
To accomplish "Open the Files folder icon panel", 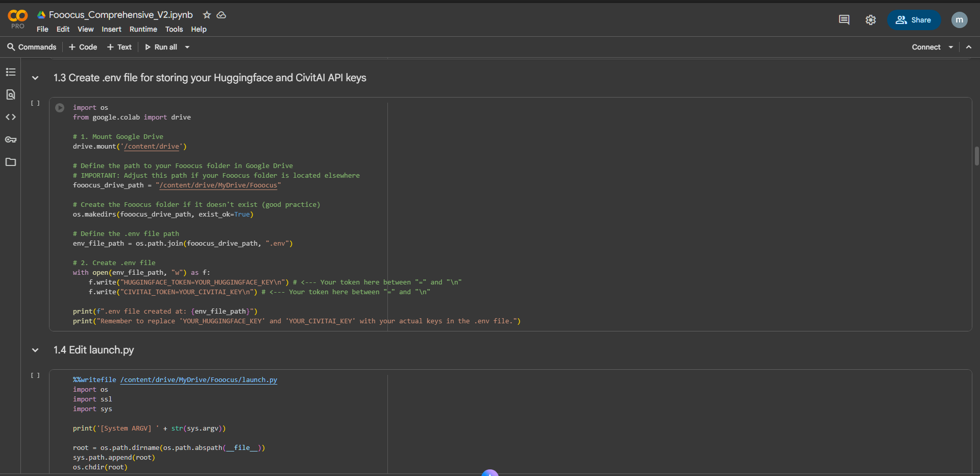I will 11,162.
